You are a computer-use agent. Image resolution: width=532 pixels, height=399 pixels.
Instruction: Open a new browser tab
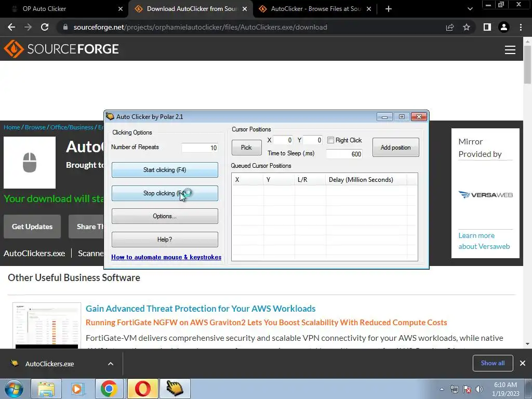pos(389,9)
